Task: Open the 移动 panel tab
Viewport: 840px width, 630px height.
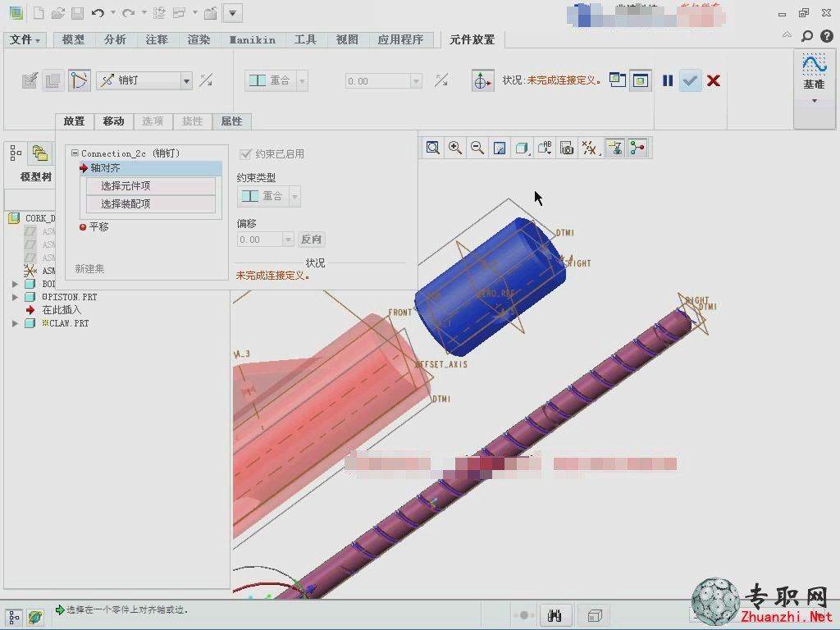Action: point(113,121)
